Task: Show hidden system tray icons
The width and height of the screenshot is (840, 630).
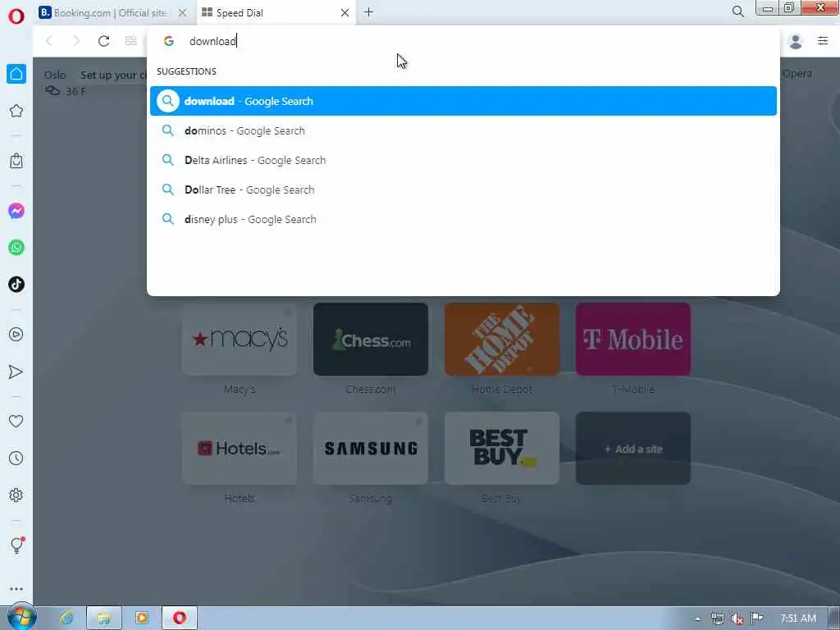Action: click(x=697, y=619)
